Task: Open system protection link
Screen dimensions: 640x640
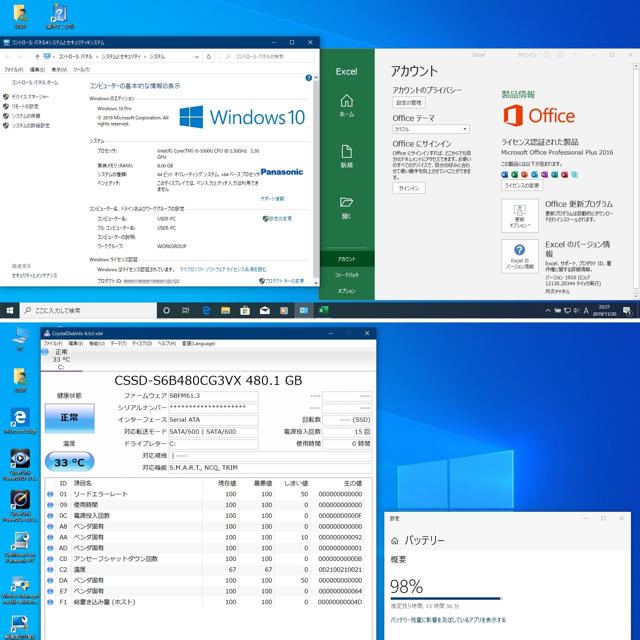Action: [26, 116]
